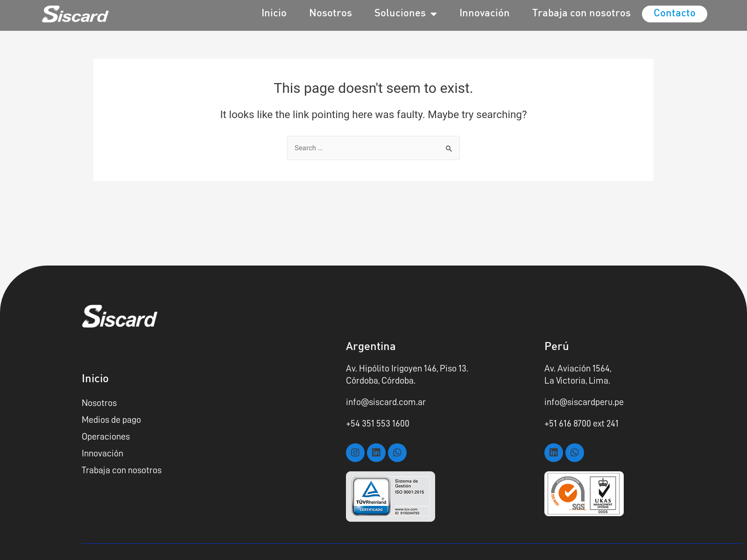Click the info@siscard.com.ar email
Image resolution: width=747 pixels, height=560 pixels.
[x=386, y=402]
